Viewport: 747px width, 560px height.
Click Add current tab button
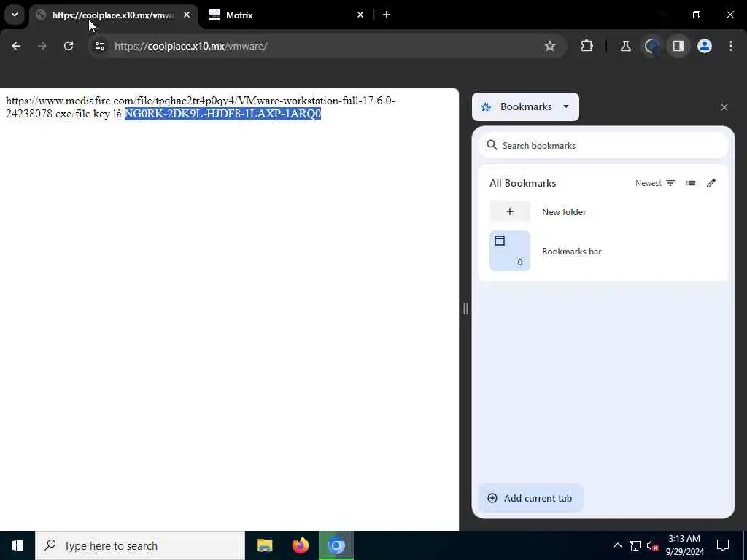(530, 498)
